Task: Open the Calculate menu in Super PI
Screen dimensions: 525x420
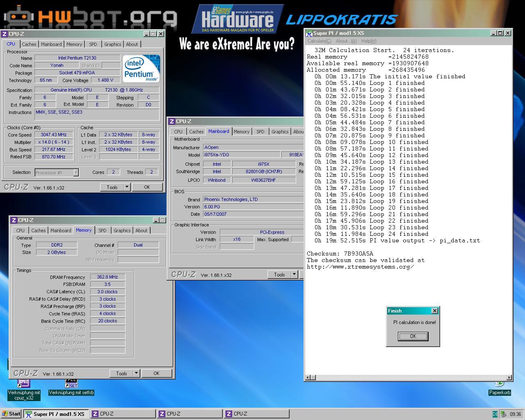Action: [320, 41]
